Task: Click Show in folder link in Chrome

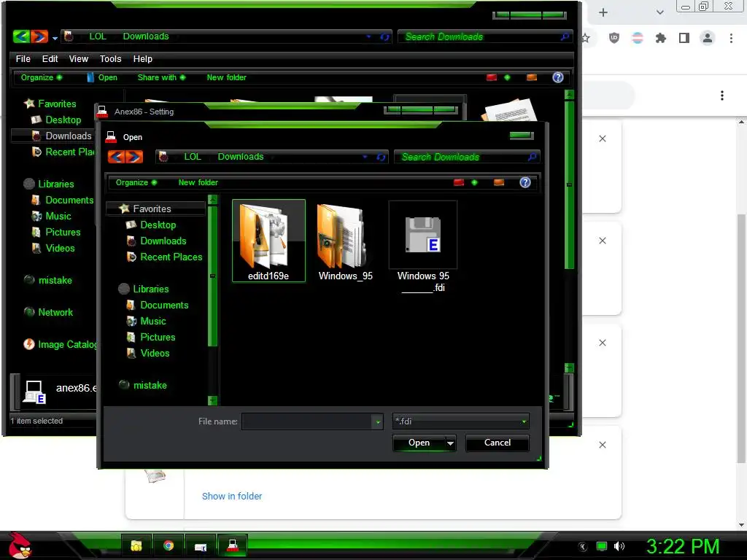Action: [231, 496]
